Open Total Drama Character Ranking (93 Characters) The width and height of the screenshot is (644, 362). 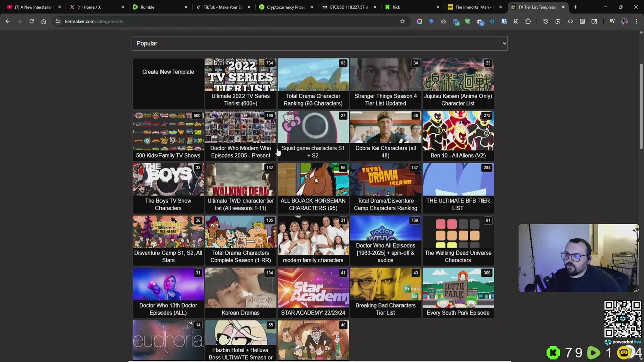click(x=313, y=83)
